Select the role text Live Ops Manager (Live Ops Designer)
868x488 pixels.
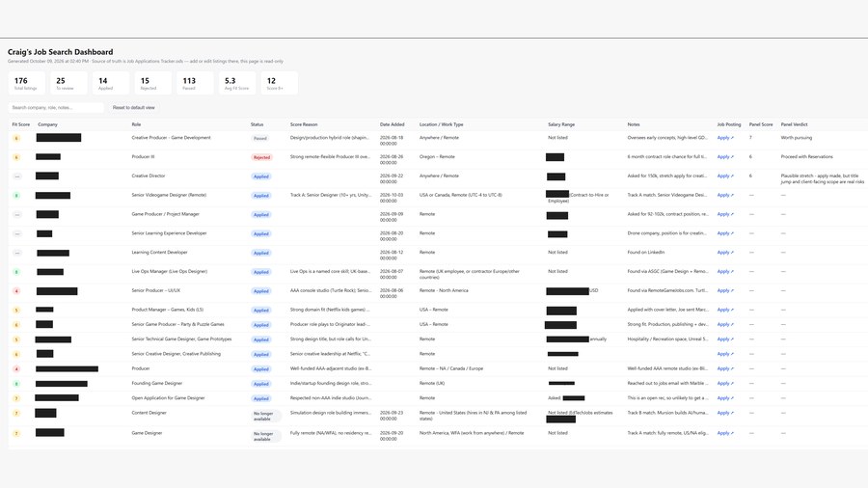pyautogui.click(x=170, y=271)
